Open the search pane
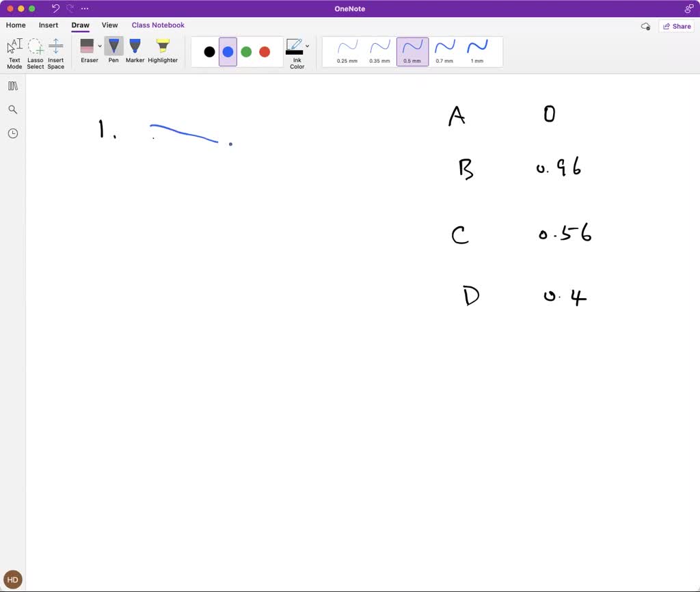700x592 pixels. (x=13, y=109)
